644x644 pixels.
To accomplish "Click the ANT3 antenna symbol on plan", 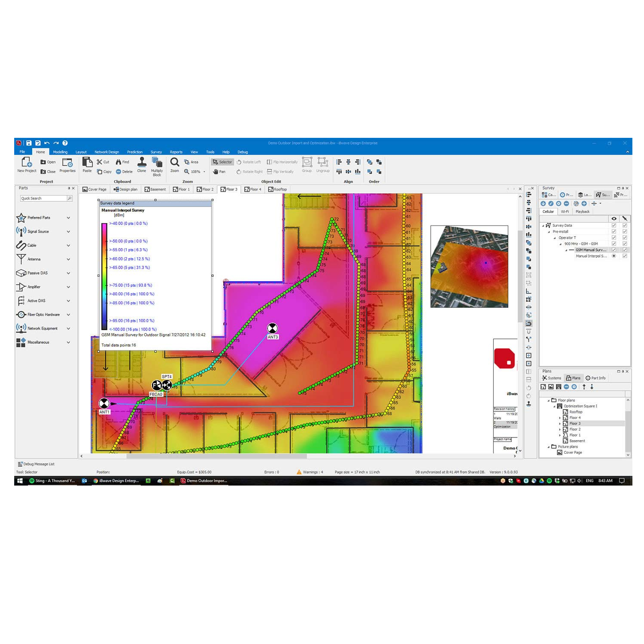I will (x=272, y=328).
